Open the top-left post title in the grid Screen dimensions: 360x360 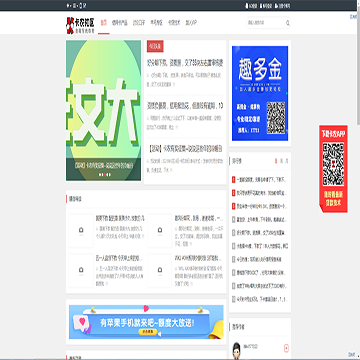tap(120, 218)
